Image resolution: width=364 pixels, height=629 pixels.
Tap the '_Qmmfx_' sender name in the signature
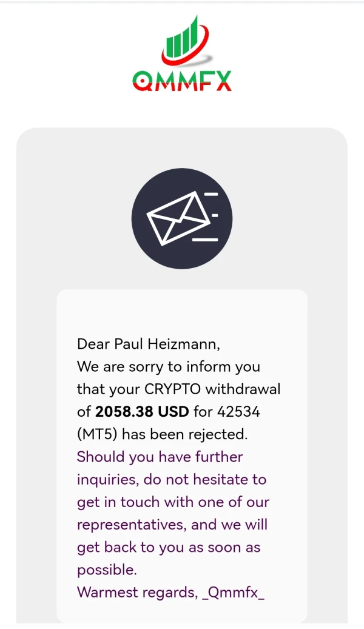[233, 592]
